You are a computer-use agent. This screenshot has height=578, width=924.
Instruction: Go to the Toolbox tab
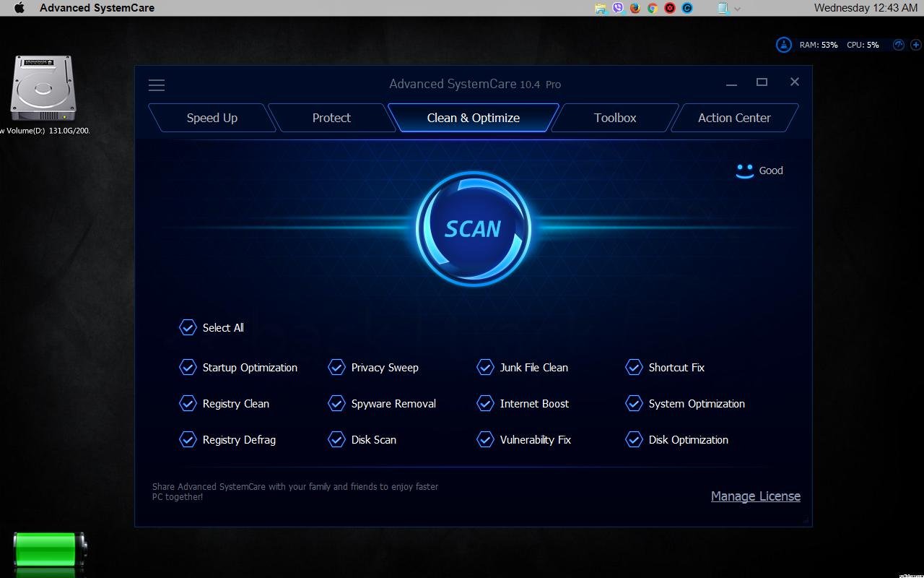[x=615, y=118]
